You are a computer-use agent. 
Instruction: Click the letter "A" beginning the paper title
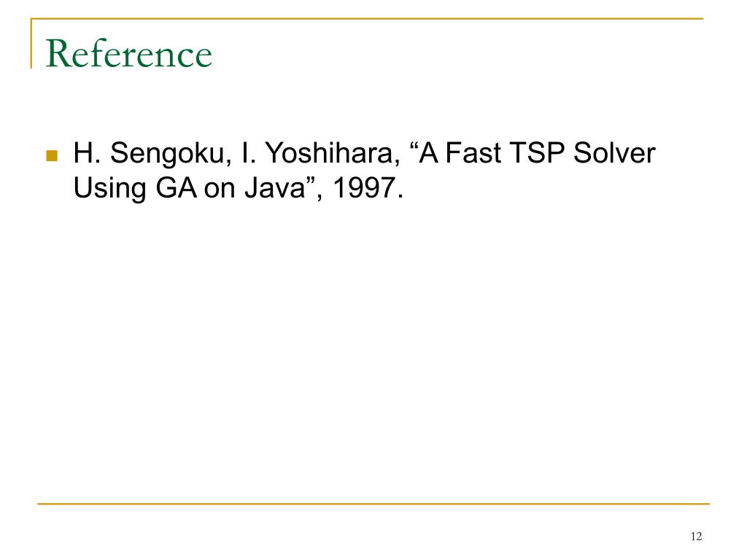428,153
